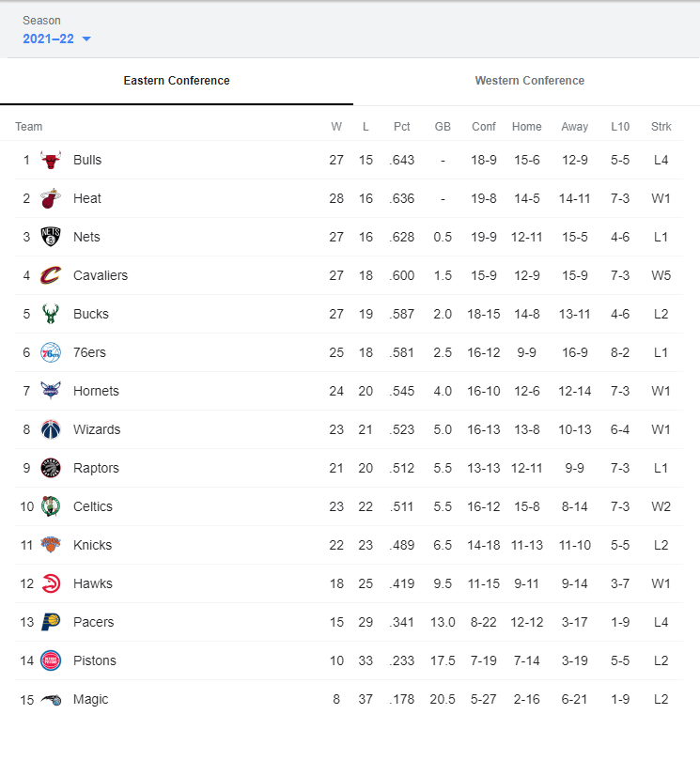Select the Nets logo icon

pos(51,237)
